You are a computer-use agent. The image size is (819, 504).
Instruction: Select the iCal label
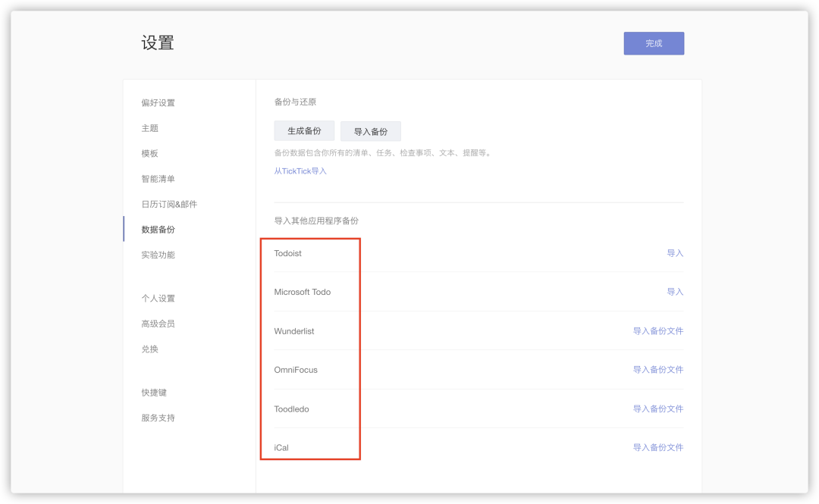pyautogui.click(x=281, y=448)
